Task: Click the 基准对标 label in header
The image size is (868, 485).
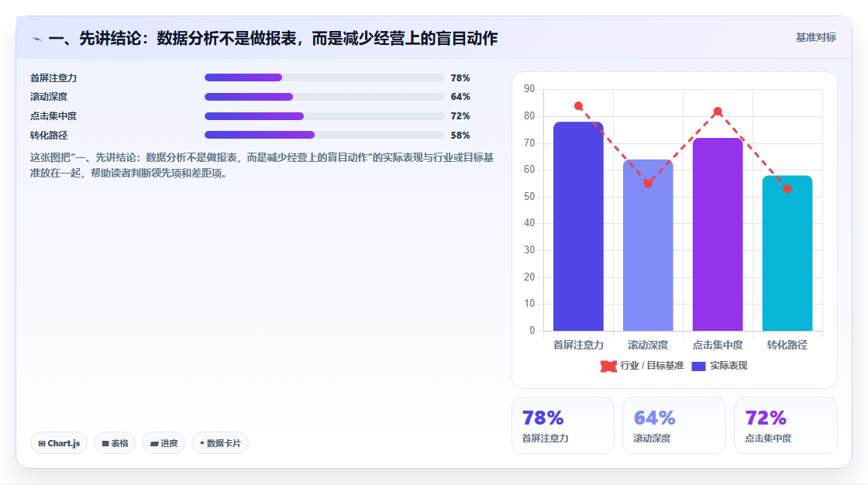Action: tap(815, 37)
